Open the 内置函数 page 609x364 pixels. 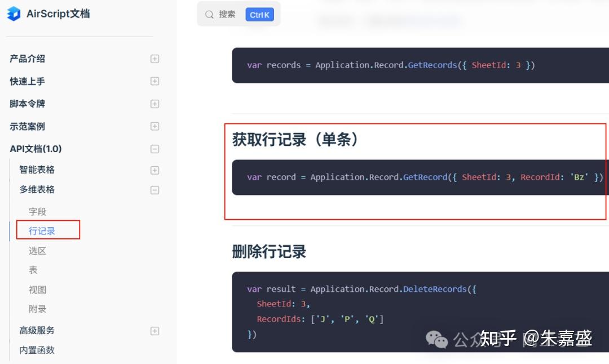pos(37,350)
